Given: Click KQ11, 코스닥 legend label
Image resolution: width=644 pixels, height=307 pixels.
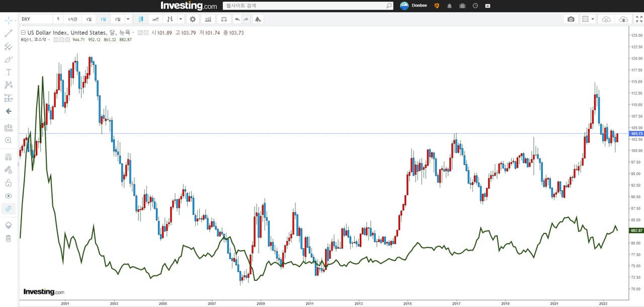Looking at the screenshot, I should [x=33, y=40].
